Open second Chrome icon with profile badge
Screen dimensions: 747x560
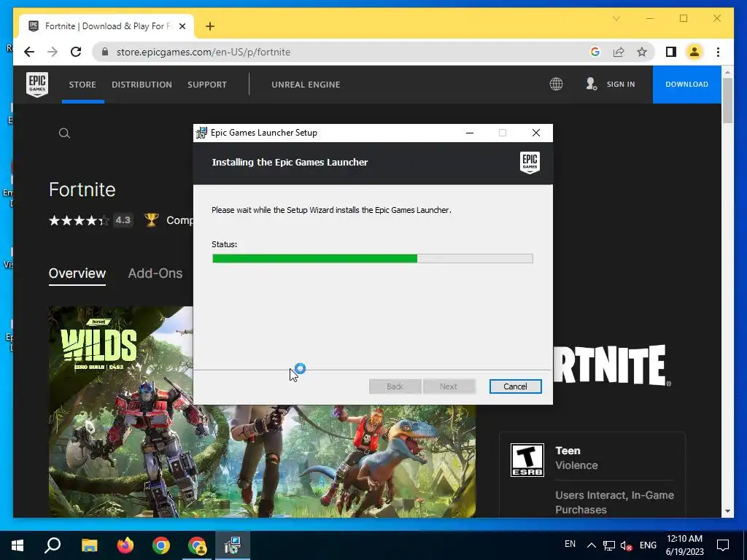pos(197,545)
